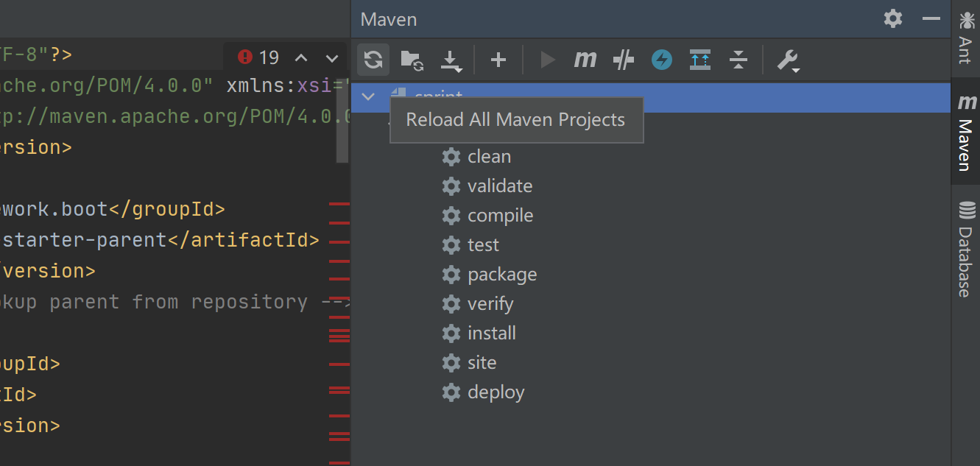Select the test lifecycle goal
The height and width of the screenshot is (466, 980).
click(x=470, y=245)
